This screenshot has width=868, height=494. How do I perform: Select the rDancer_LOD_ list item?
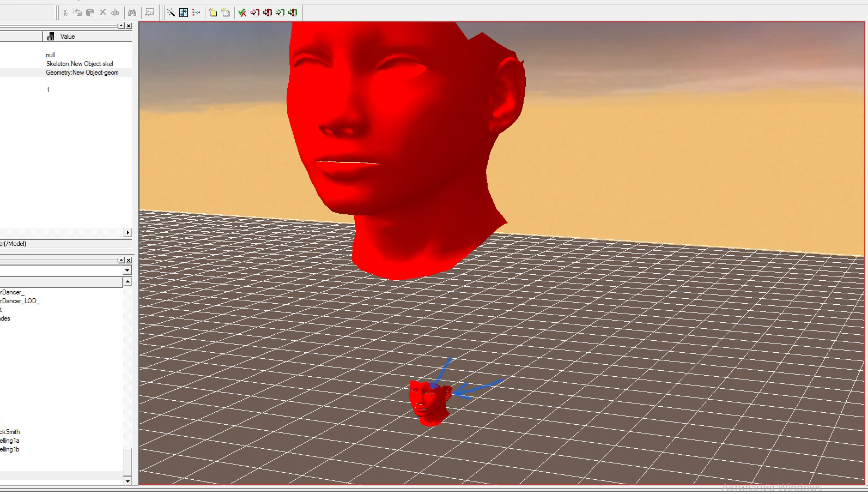pyautogui.click(x=20, y=301)
